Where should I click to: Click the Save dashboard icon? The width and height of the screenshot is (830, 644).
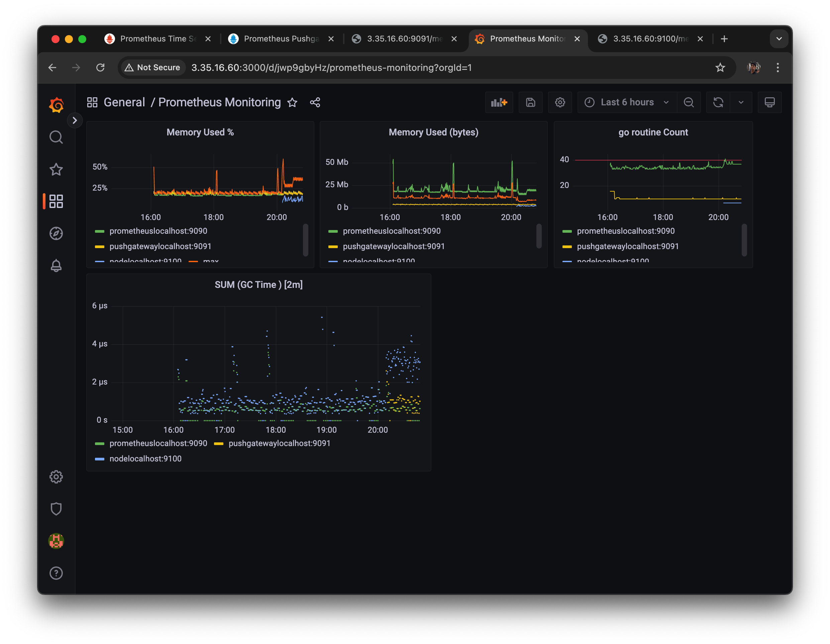click(530, 102)
